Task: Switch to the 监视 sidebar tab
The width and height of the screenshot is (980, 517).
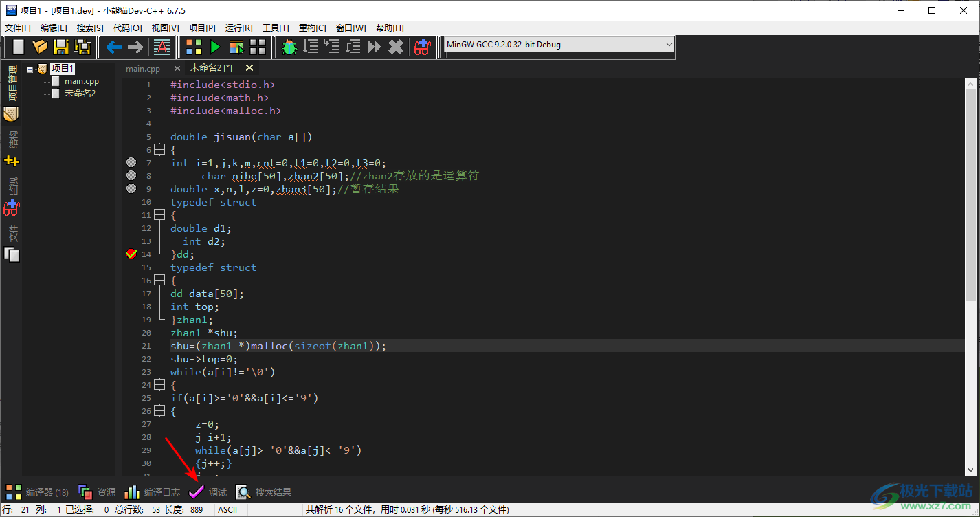Action: pyautogui.click(x=12, y=186)
